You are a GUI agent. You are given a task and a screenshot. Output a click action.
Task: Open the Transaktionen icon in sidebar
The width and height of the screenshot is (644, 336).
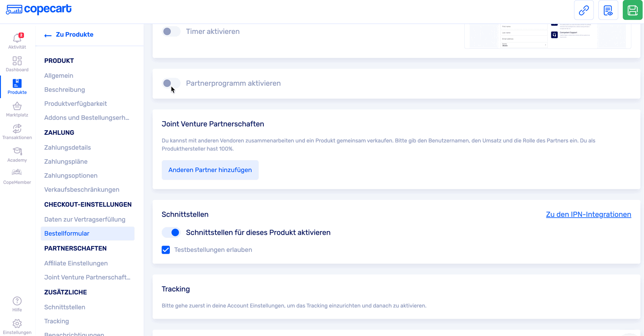17,129
